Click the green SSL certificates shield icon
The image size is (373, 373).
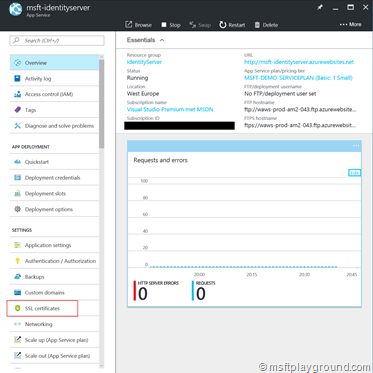17,309
